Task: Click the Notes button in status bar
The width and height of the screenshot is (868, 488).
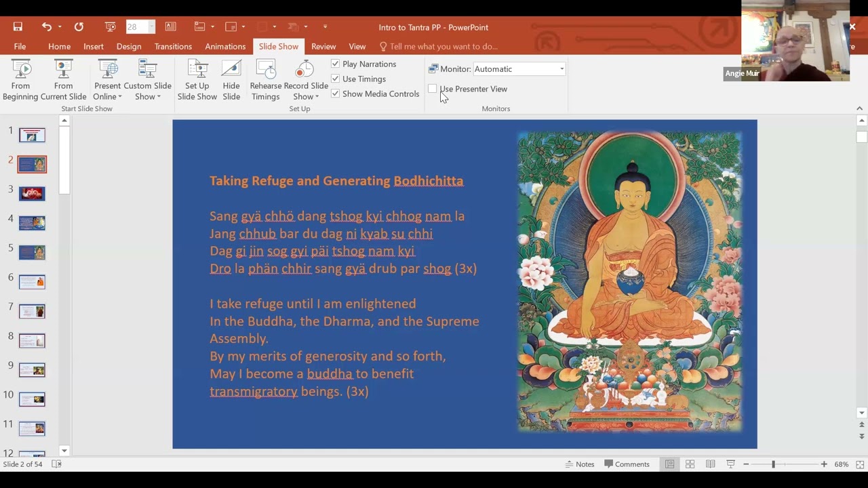Action: click(580, 464)
